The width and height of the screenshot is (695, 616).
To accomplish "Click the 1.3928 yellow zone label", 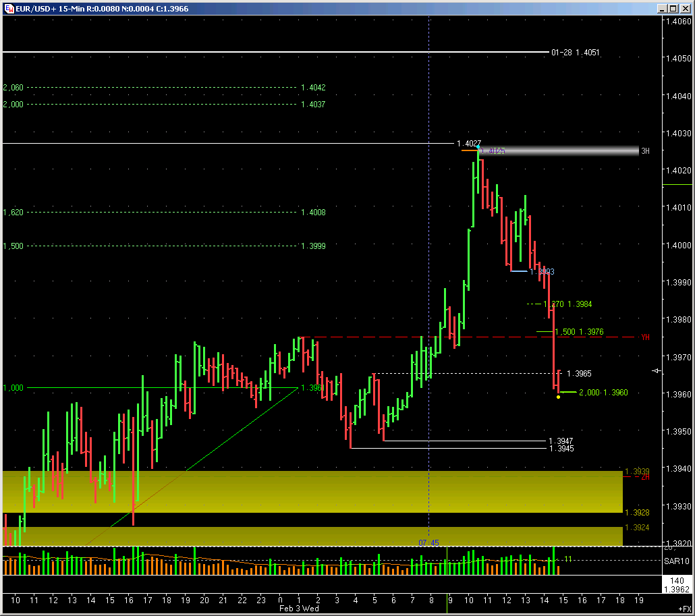I will point(637,512).
